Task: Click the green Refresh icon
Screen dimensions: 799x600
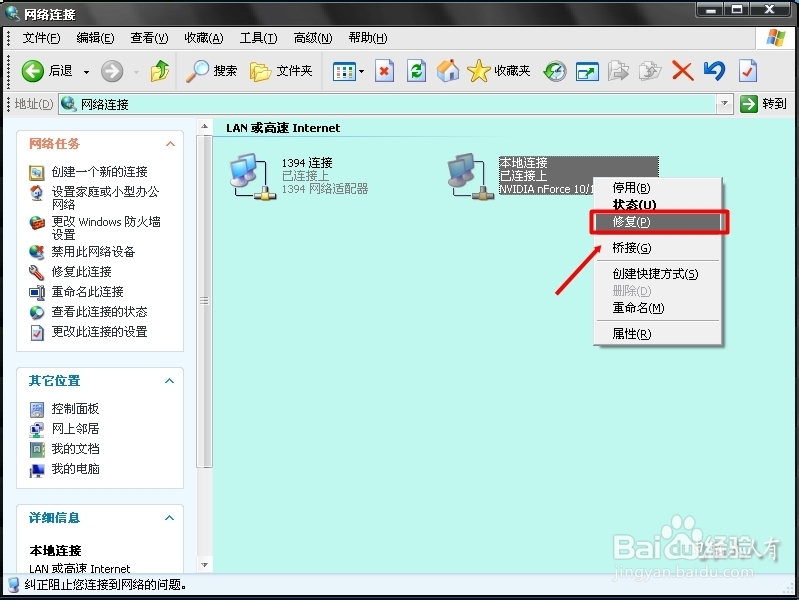Action: 416,71
